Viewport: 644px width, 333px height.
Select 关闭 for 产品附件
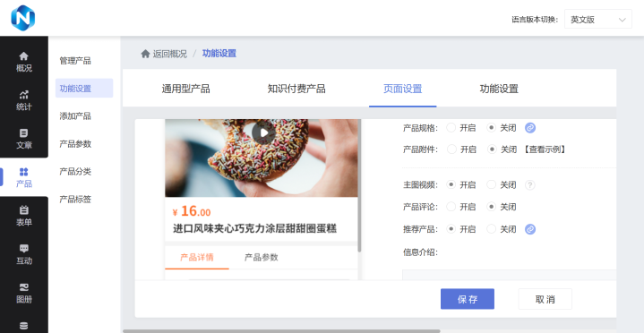tap(491, 149)
